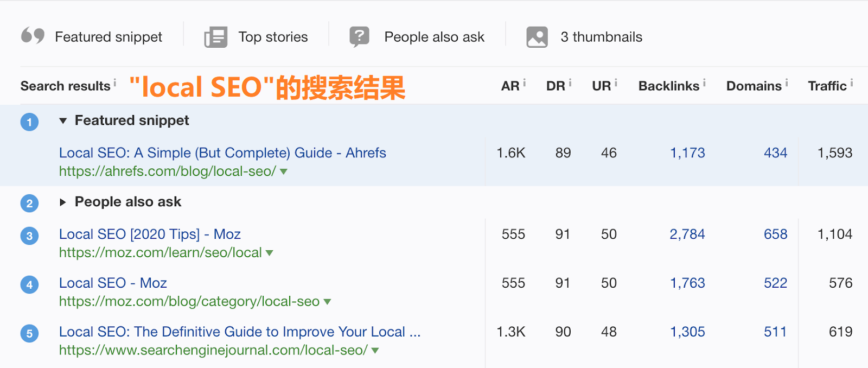Click the numbered circle badge for result 5

29,333
